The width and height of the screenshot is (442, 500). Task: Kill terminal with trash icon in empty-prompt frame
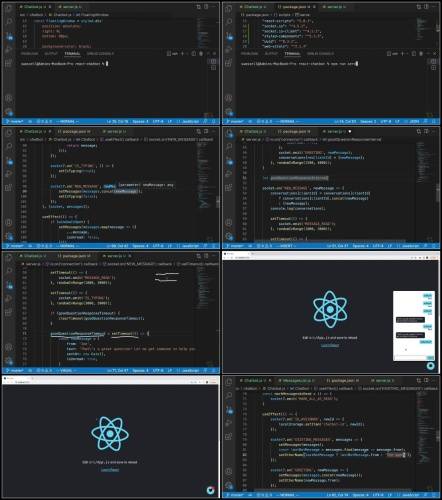[x=201, y=53]
